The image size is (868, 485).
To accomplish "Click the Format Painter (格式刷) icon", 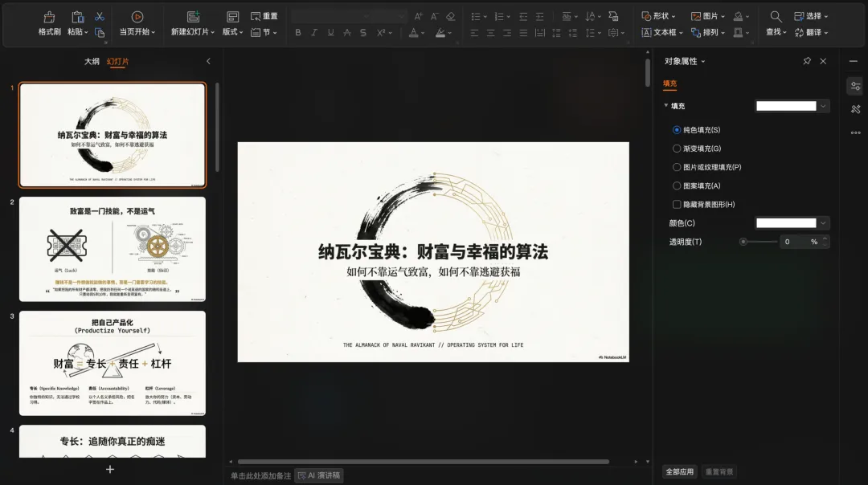I will 49,17.
